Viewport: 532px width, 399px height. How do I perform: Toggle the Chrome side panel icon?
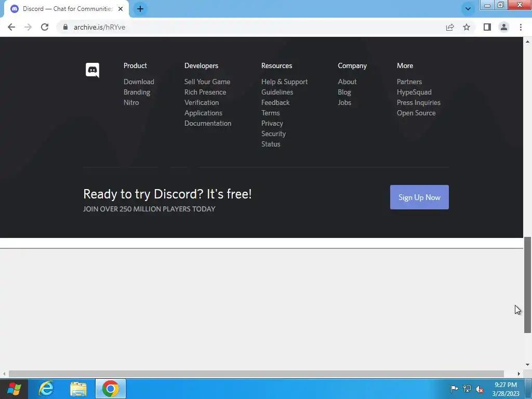tap(487, 27)
